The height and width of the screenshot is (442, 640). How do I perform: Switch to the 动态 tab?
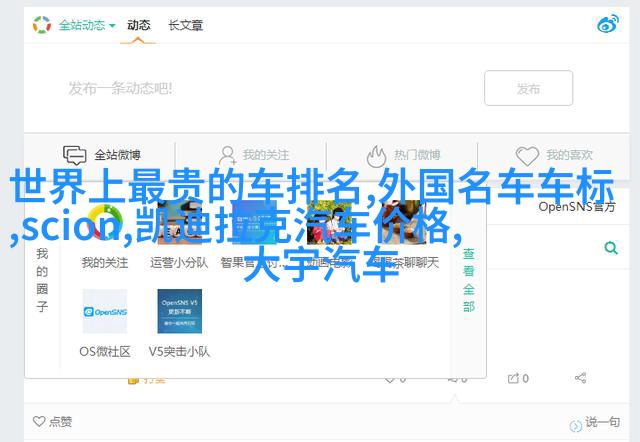coord(138,25)
